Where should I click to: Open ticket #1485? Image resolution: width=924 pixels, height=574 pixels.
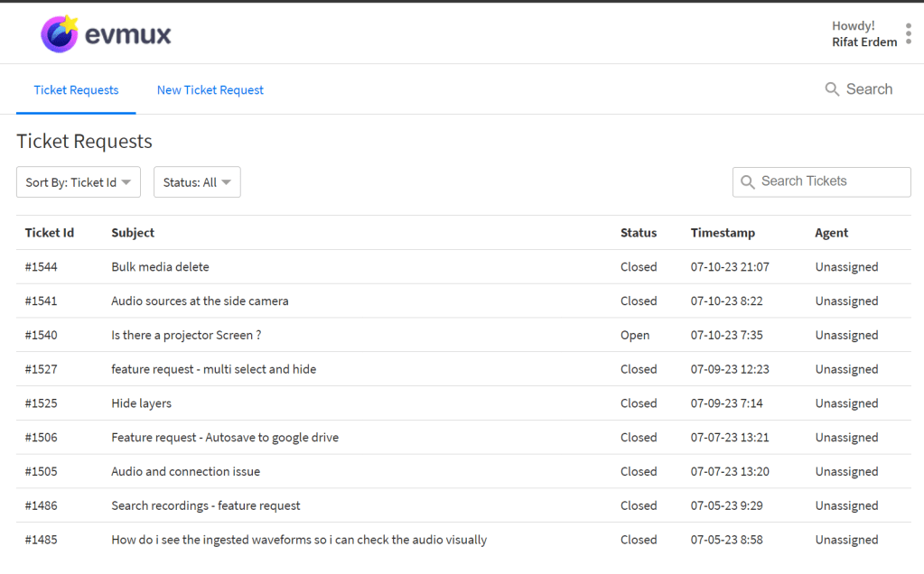point(42,540)
